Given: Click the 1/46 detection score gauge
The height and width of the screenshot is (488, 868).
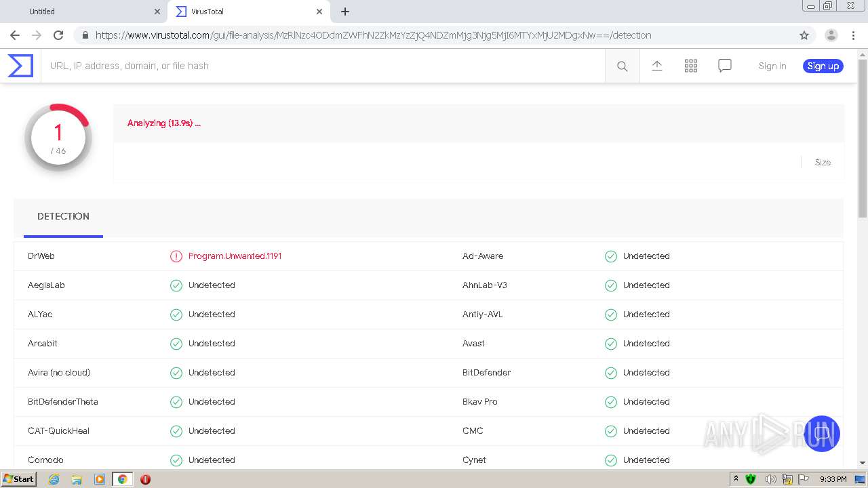Looking at the screenshot, I should tap(58, 138).
